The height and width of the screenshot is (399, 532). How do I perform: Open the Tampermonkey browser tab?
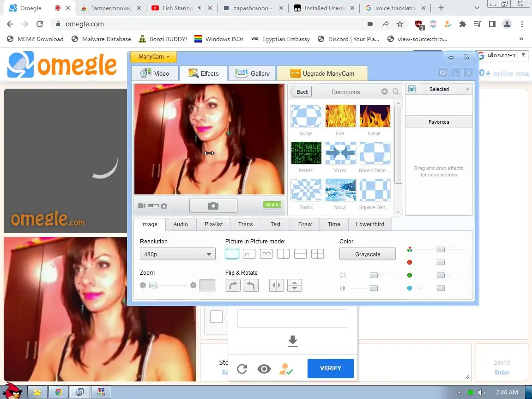click(x=111, y=8)
